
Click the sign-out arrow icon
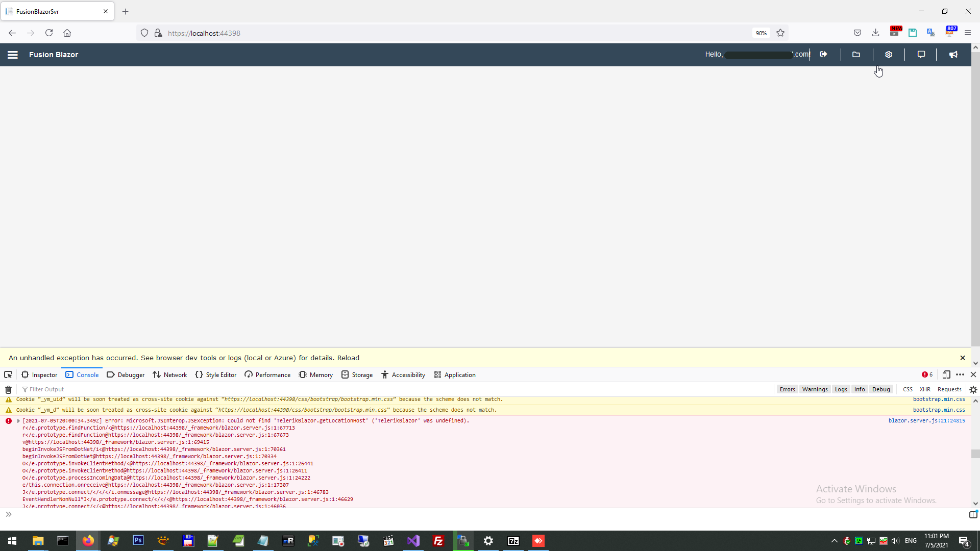[x=823, y=55]
